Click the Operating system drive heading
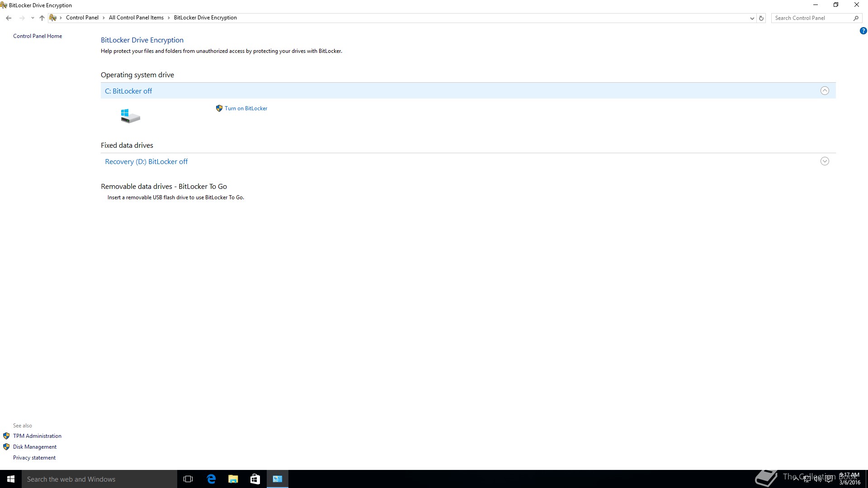The width and height of the screenshot is (868, 488). [x=137, y=75]
